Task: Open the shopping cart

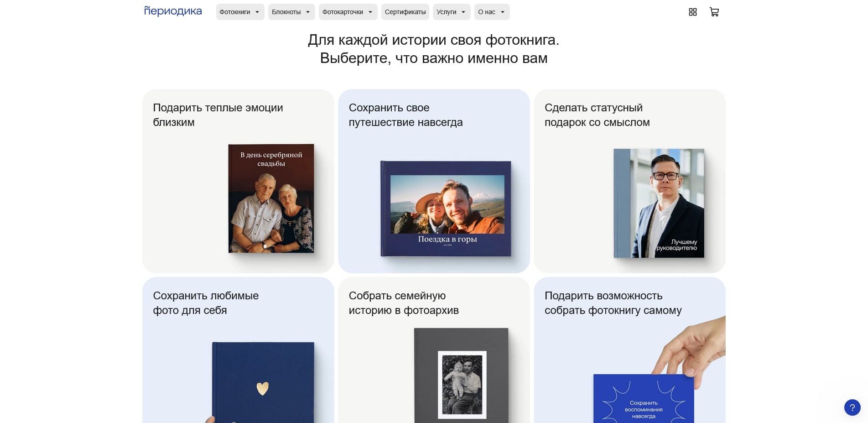Action: coord(714,12)
